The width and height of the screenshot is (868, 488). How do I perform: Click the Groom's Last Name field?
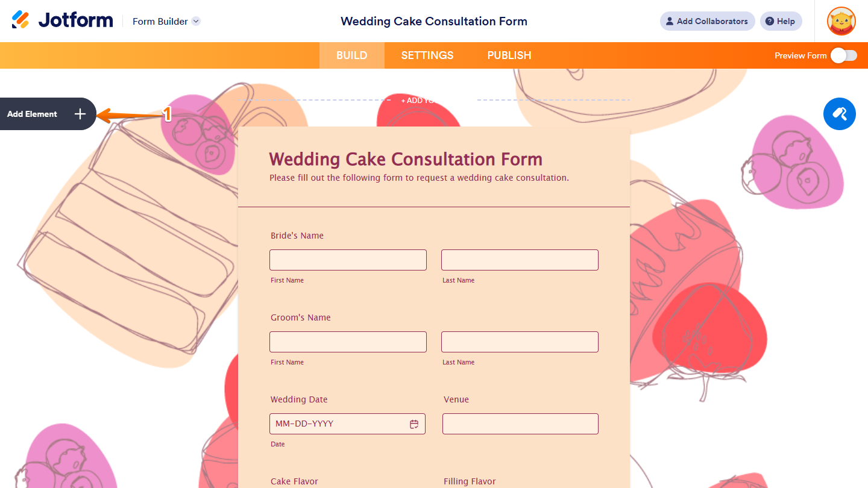pos(520,342)
